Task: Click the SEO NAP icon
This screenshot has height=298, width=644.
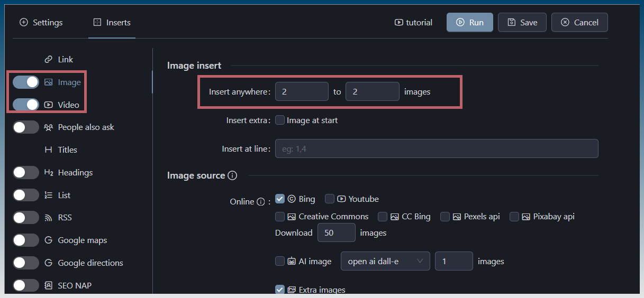Action: (x=49, y=286)
